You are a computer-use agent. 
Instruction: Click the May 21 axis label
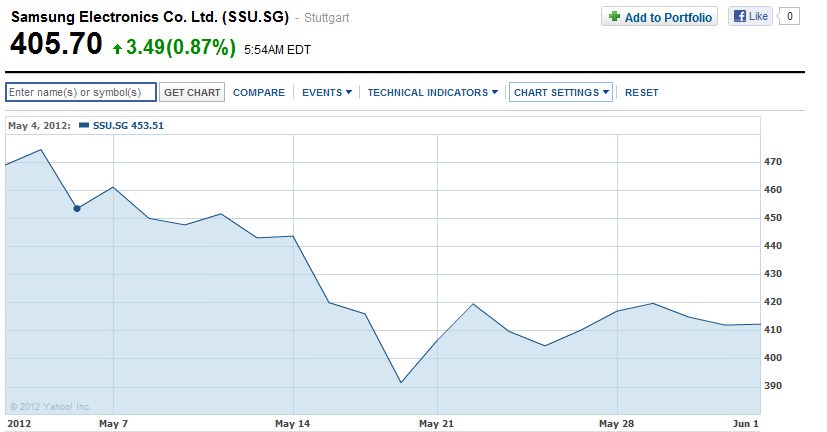(436, 424)
